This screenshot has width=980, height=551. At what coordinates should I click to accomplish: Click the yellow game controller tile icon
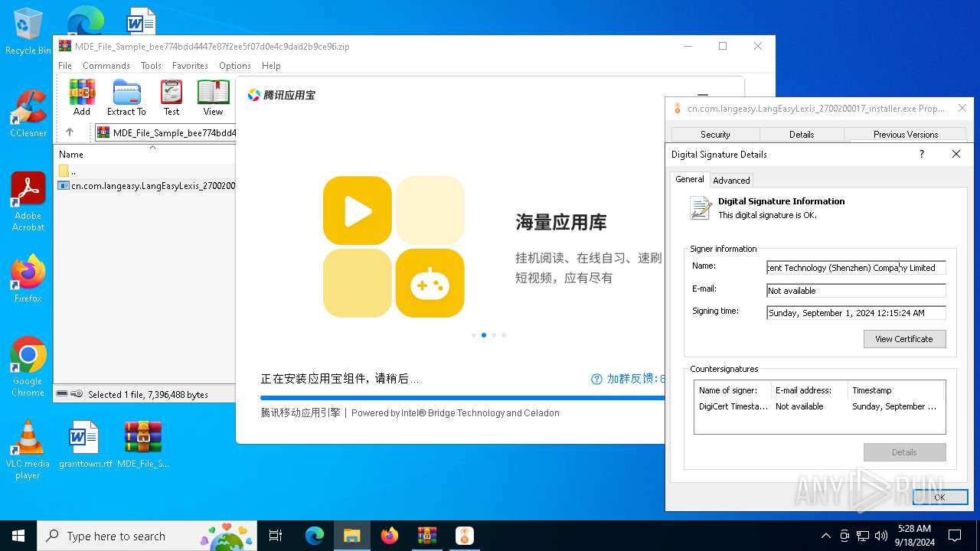430,283
